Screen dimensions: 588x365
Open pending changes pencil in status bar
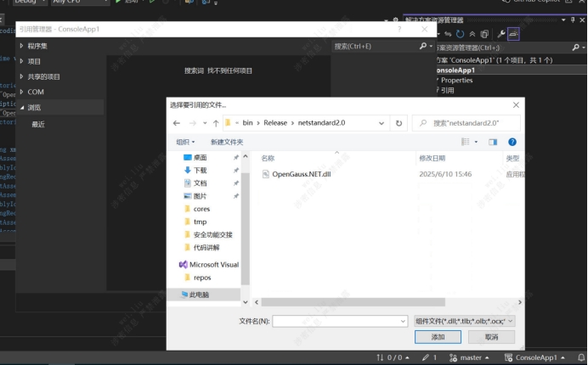[429, 357]
